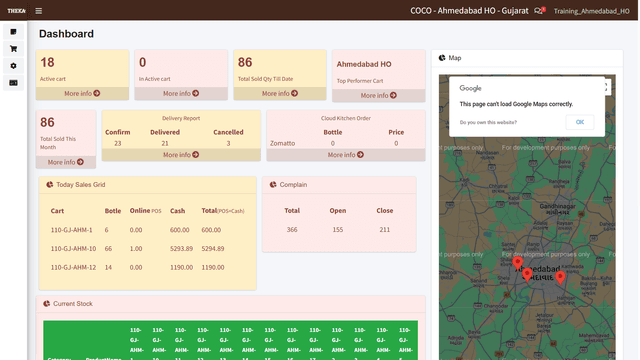
Task: Select cart row 110-GJ-AHM-10
Action: (147, 249)
